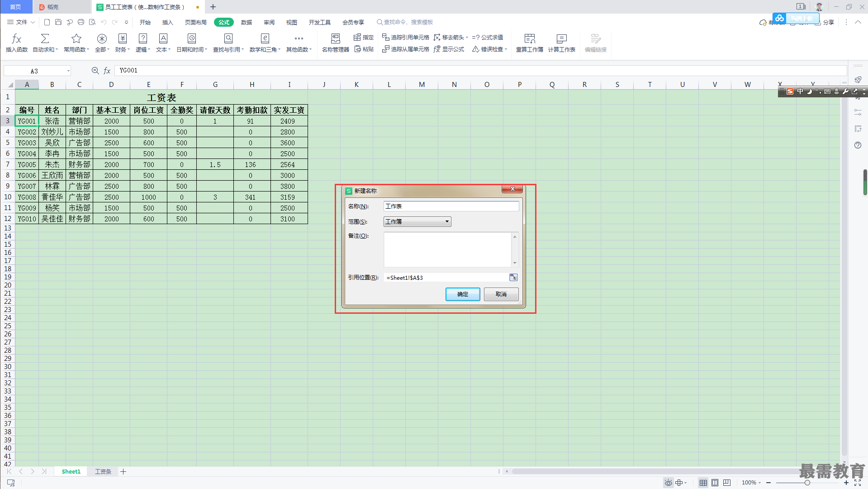868x489 pixels.
Task: Click Recalculate Workbook (重算工作簿)
Action: tap(530, 43)
